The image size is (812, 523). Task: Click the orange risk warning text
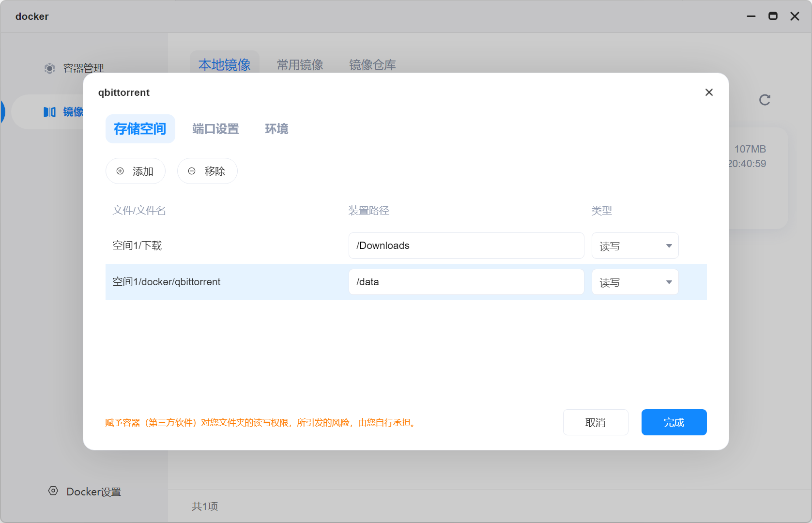tap(261, 423)
